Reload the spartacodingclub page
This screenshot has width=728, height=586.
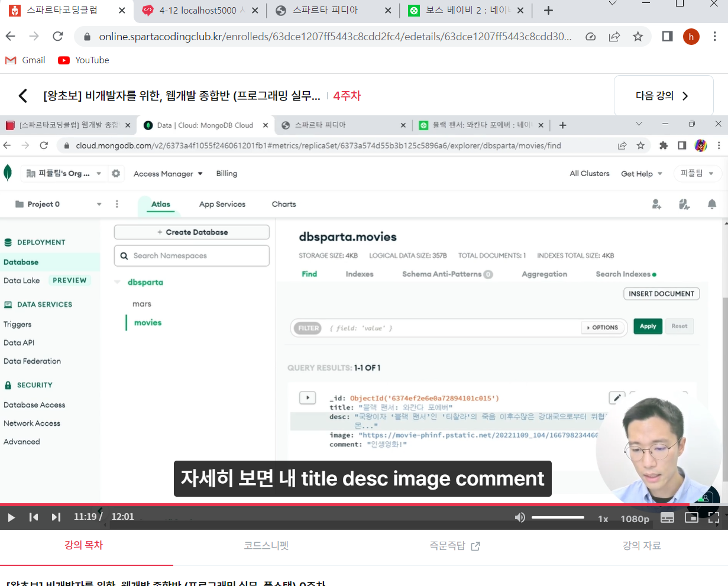(x=58, y=37)
